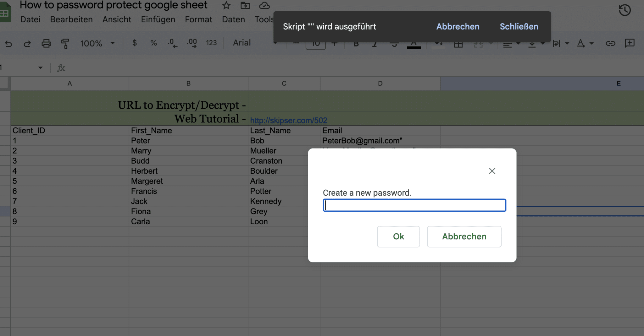Viewport: 644px width, 336px height.
Task: Click the document title text
Action: [x=114, y=5]
